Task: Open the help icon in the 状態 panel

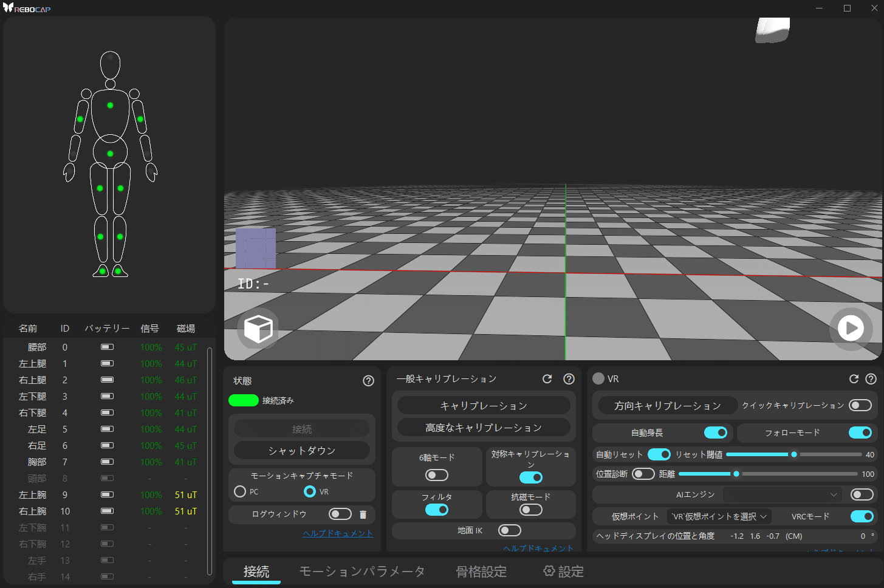Action: pos(368,380)
